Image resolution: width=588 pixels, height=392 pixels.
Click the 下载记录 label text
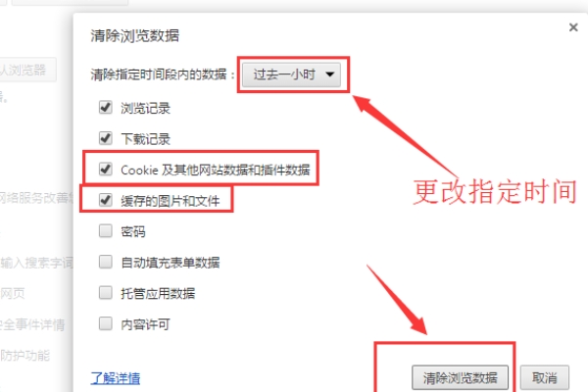click(x=145, y=139)
